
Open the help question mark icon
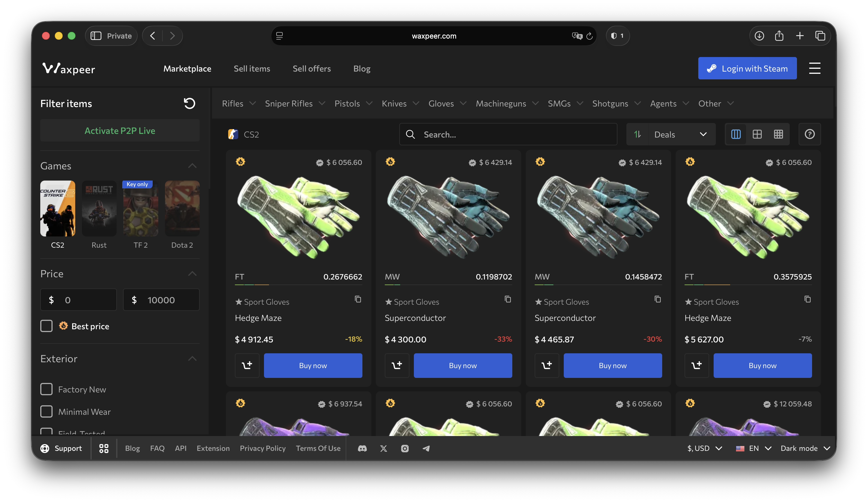click(810, 134)
